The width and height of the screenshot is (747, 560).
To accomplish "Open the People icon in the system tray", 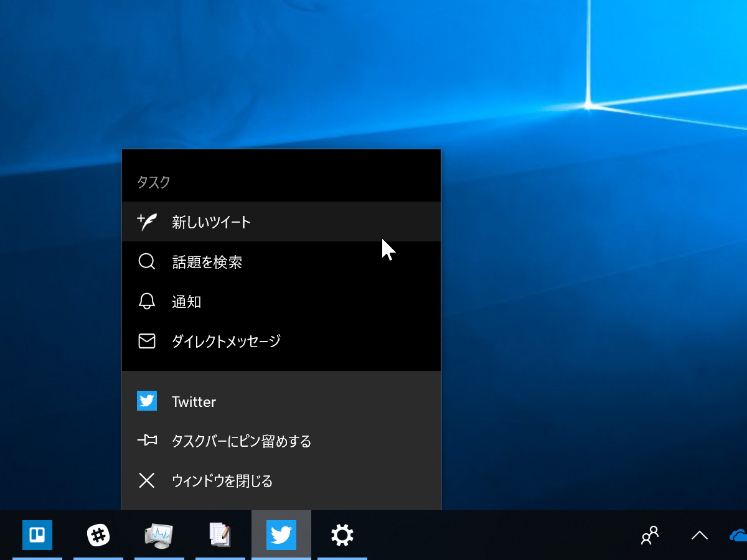I will [649, 535].
